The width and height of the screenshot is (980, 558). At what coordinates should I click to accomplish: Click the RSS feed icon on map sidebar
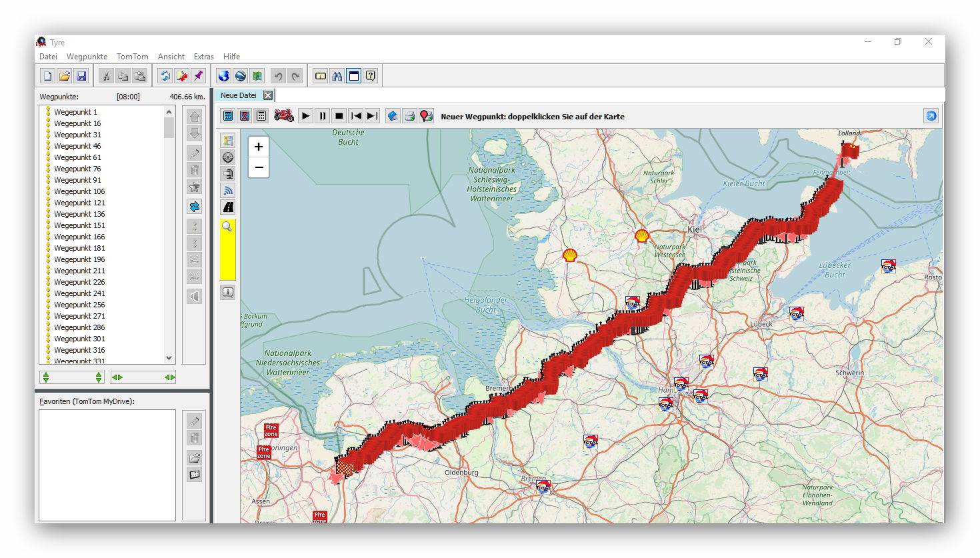[x=228, y=191]
